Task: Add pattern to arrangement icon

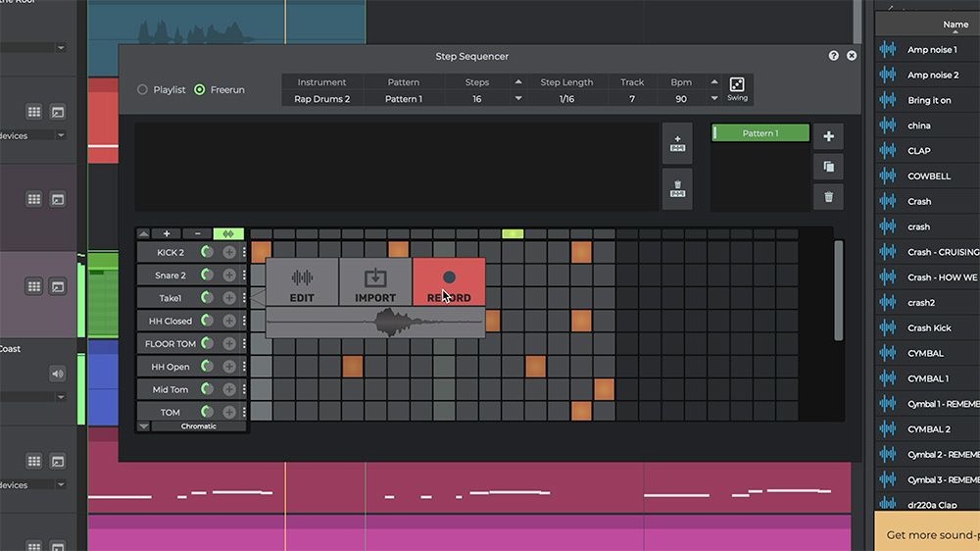Action: click(677, 144)
